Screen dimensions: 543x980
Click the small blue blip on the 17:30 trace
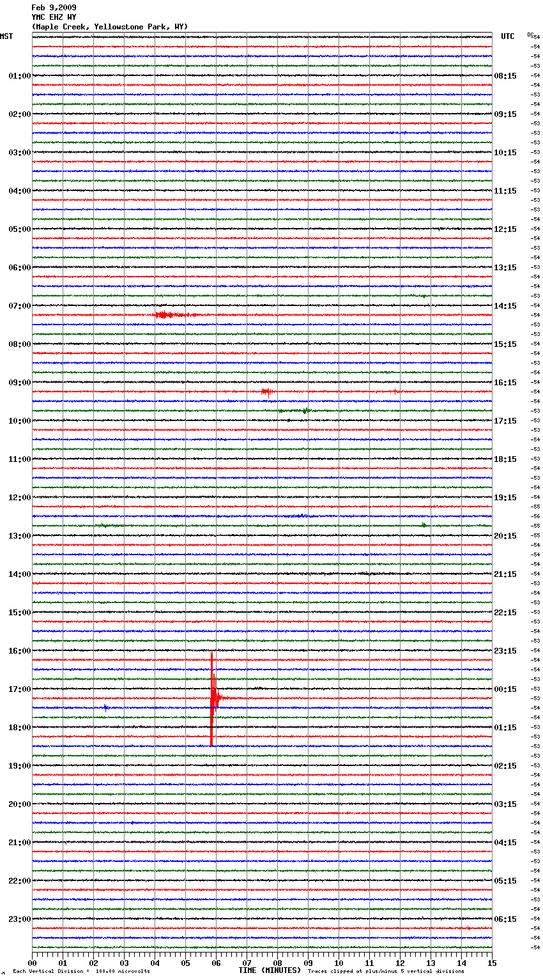coord(105,707)
